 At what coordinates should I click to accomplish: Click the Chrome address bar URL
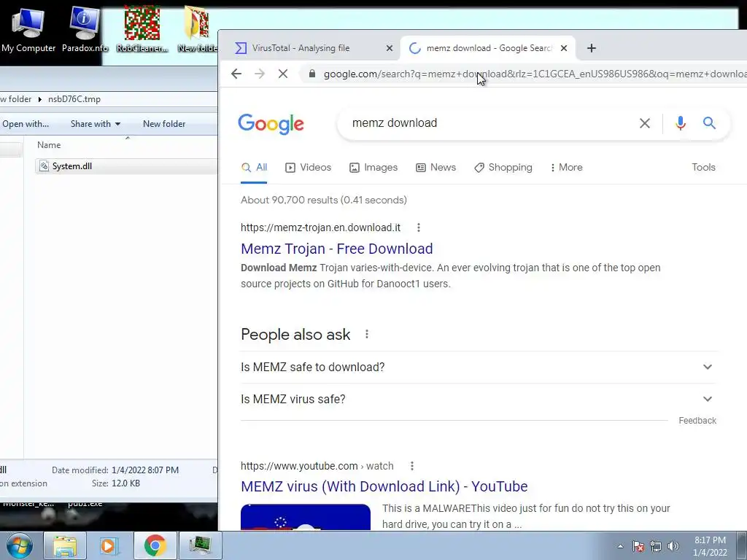(x=533, y=74)
